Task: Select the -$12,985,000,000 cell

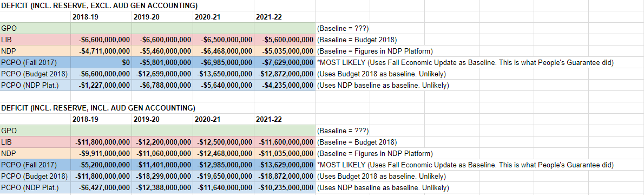Action: 224,165
